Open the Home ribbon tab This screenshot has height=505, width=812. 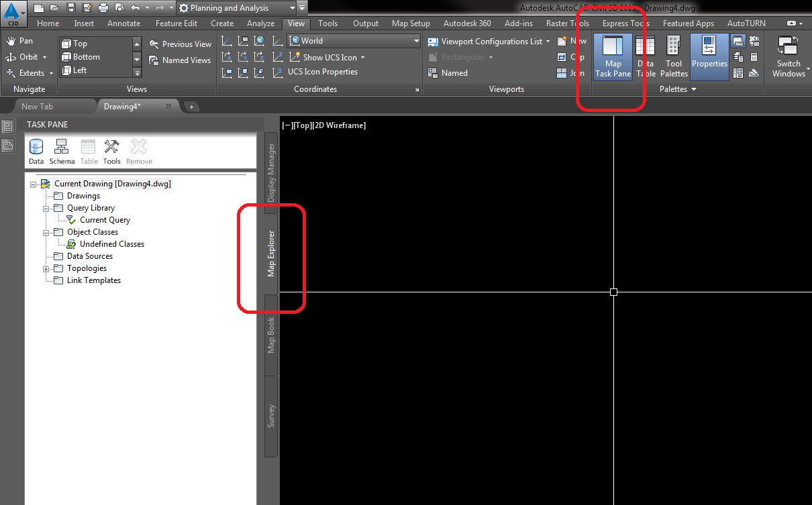[x=48, y=23]
